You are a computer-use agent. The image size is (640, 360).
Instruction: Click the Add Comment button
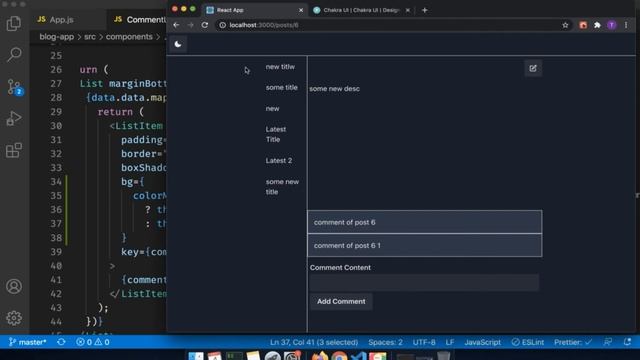click(x=341, y=301)
